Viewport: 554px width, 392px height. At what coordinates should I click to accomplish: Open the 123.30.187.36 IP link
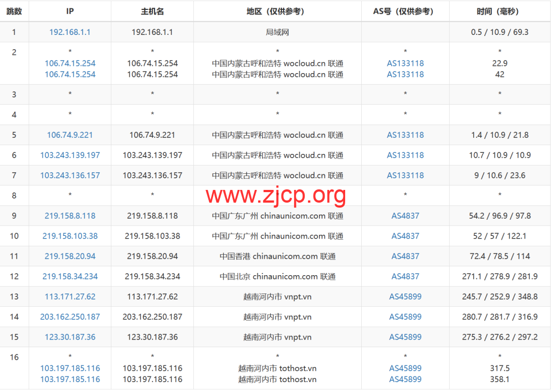tap(70, 337)
